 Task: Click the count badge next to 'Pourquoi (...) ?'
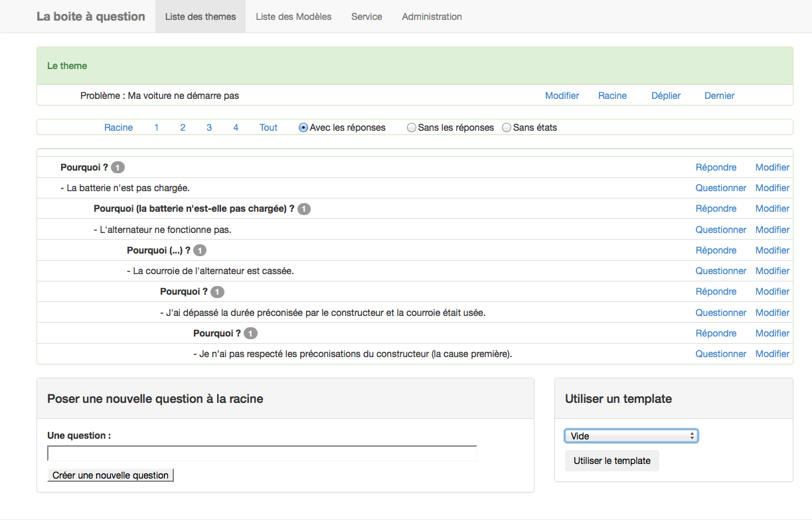point(200,250)
